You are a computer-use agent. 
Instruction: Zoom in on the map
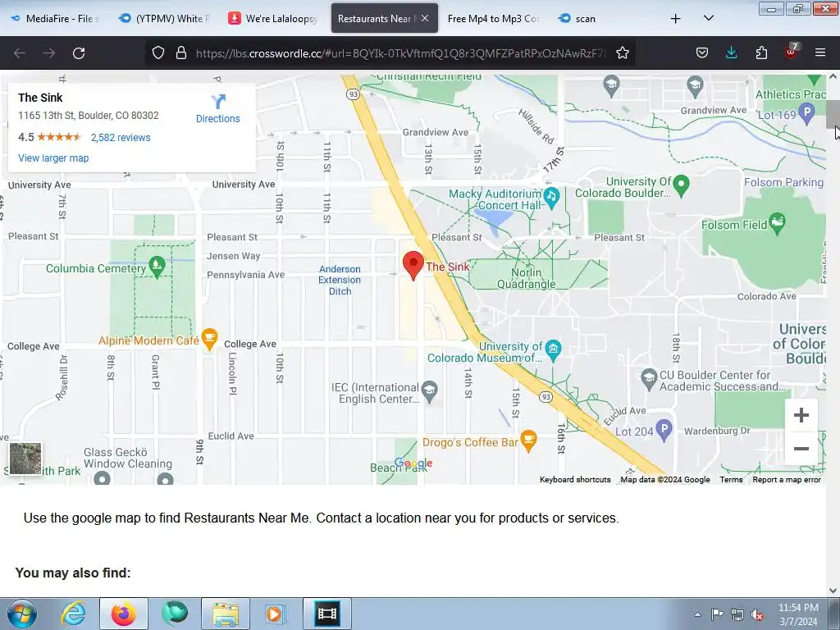[801, 414]
